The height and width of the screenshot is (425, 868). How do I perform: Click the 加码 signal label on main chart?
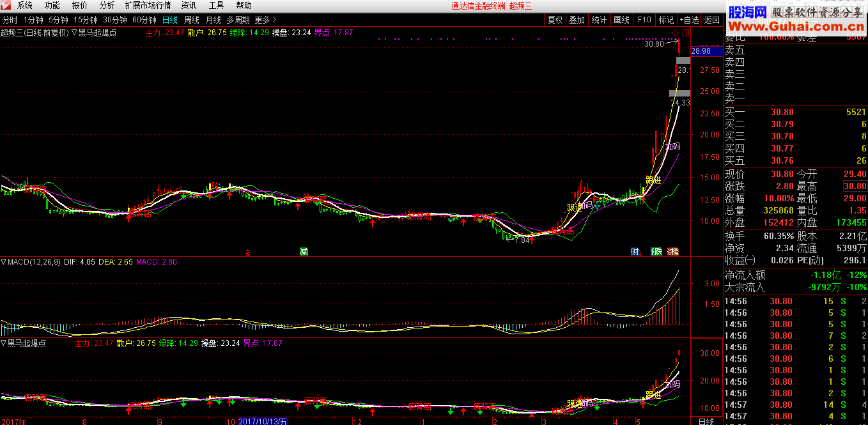(672, 147)
